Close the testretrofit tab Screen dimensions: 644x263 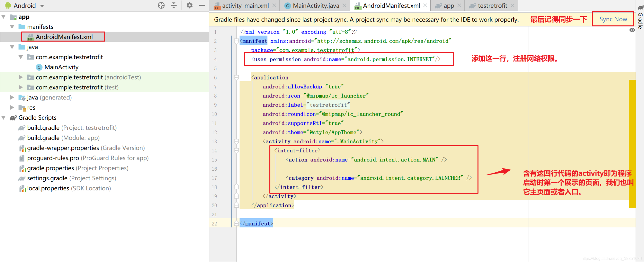click(x=512, y=5)
